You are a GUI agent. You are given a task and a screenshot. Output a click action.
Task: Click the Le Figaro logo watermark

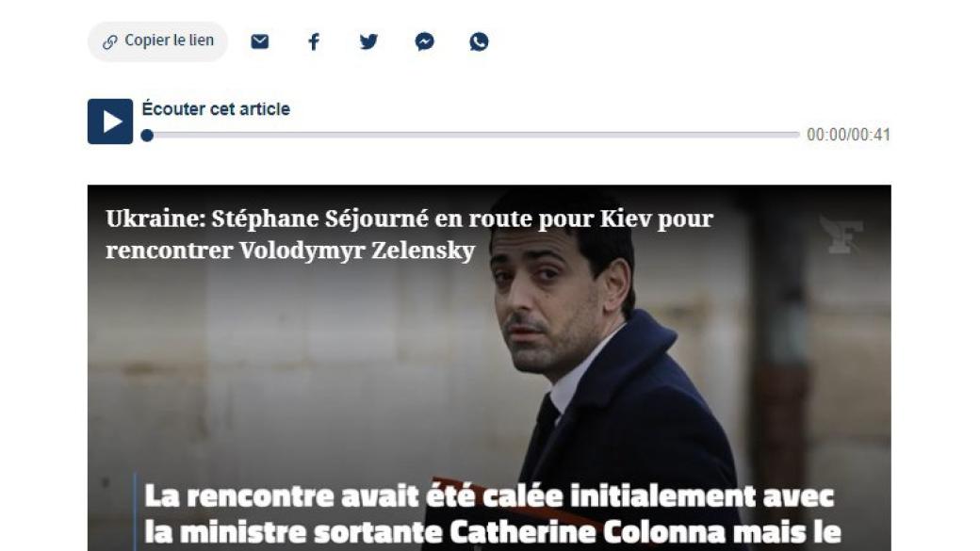pos(841,235)
